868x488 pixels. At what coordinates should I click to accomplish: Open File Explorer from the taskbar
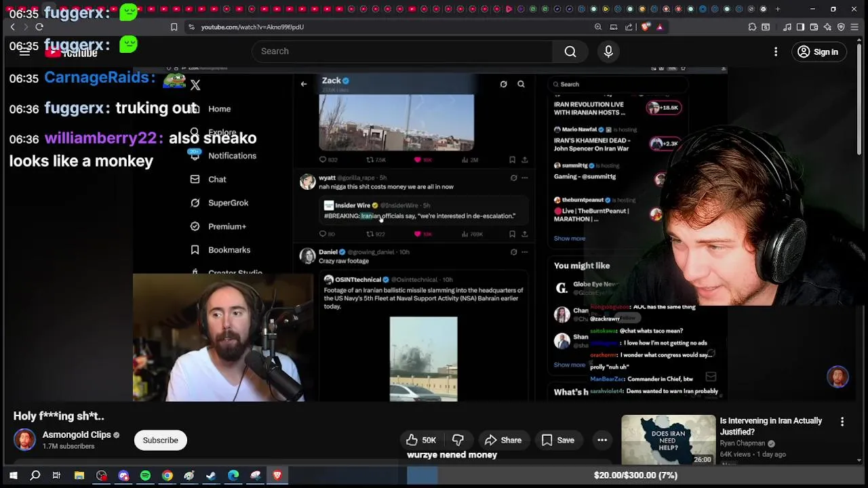79,476
